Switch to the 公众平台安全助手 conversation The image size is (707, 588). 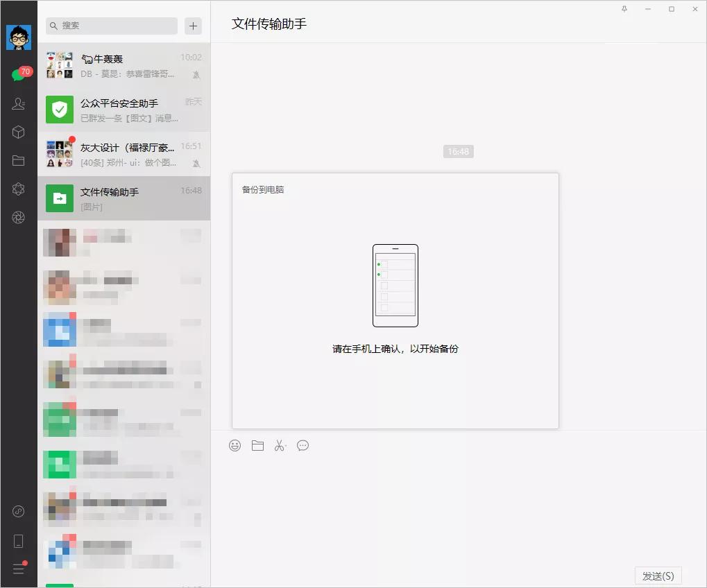click(123, 110)
